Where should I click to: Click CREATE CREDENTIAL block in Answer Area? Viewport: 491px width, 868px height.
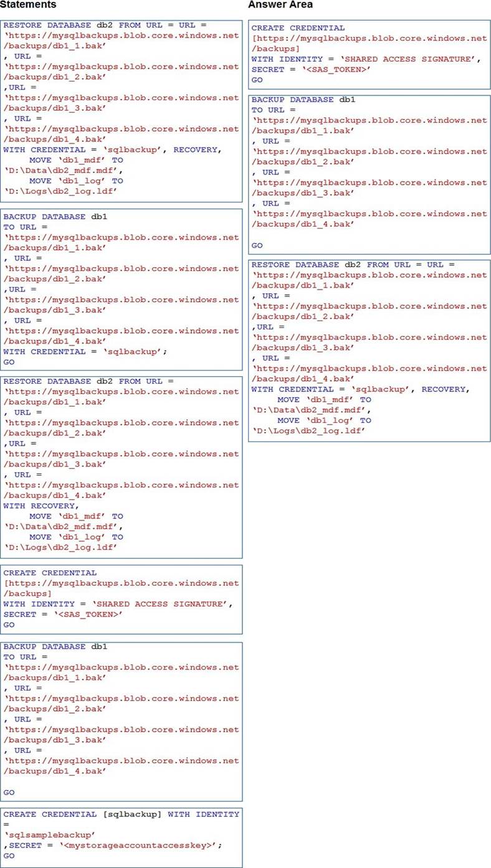coord(369,54)
